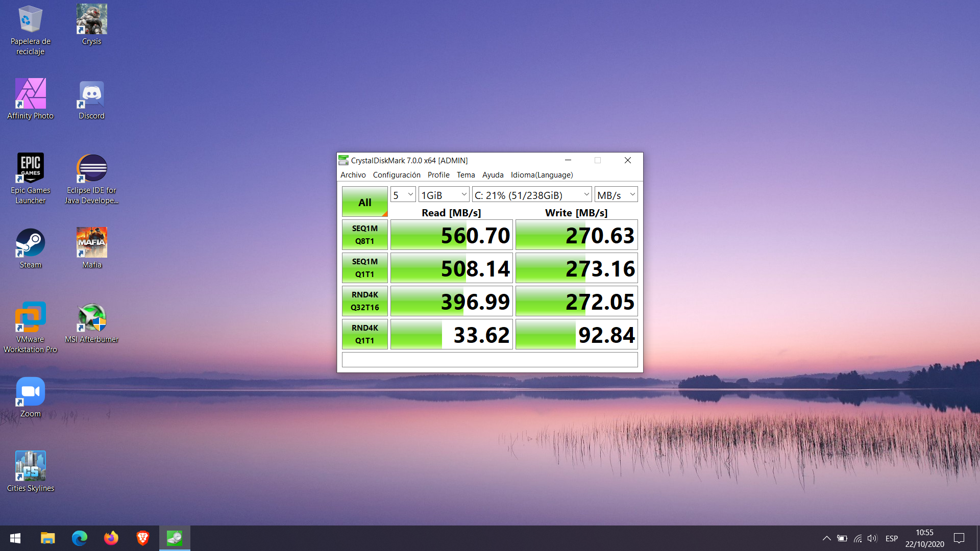Click the green All benchmark button

pos(364,202)
